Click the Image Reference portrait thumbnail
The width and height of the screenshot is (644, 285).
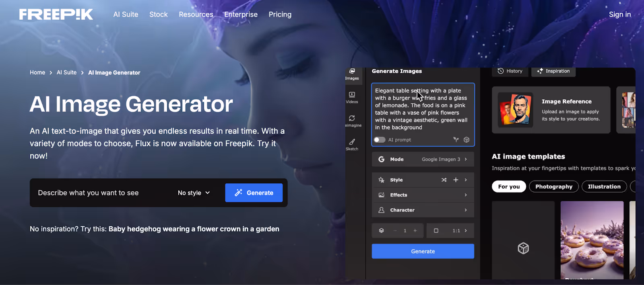tap(516, 110)
